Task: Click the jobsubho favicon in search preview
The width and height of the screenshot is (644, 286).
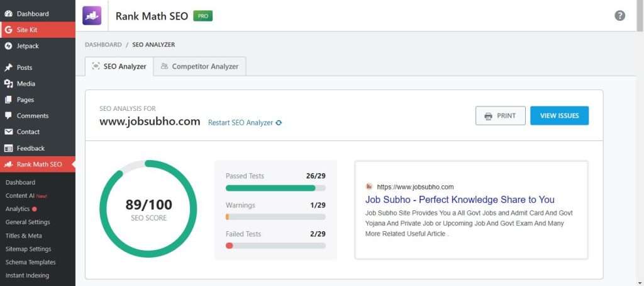Action: click(x=369, y=186)
